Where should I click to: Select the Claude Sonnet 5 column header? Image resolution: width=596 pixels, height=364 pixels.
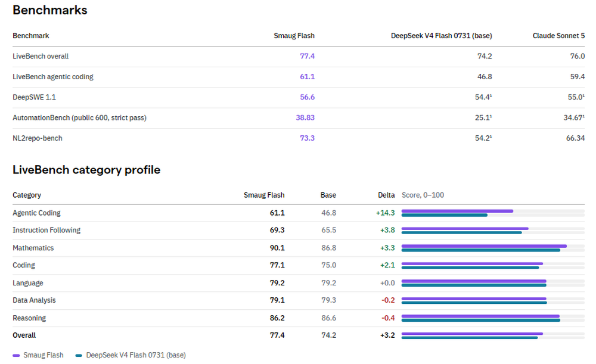tap(558, 36)
